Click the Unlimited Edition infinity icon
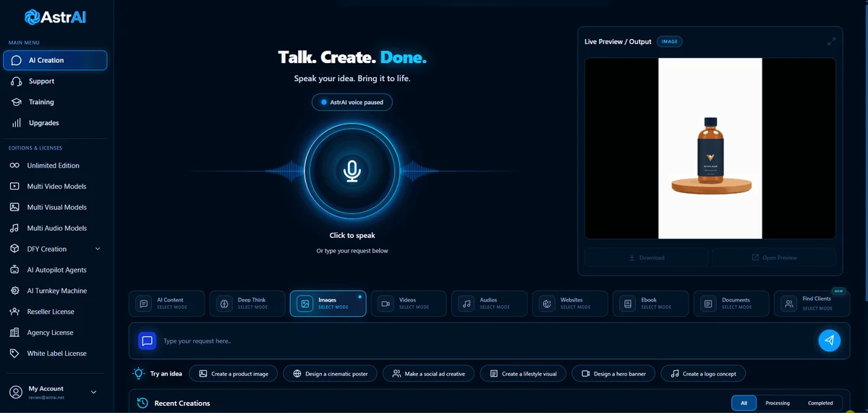This screenshot has width=868, height=413. tap(14, 166)
